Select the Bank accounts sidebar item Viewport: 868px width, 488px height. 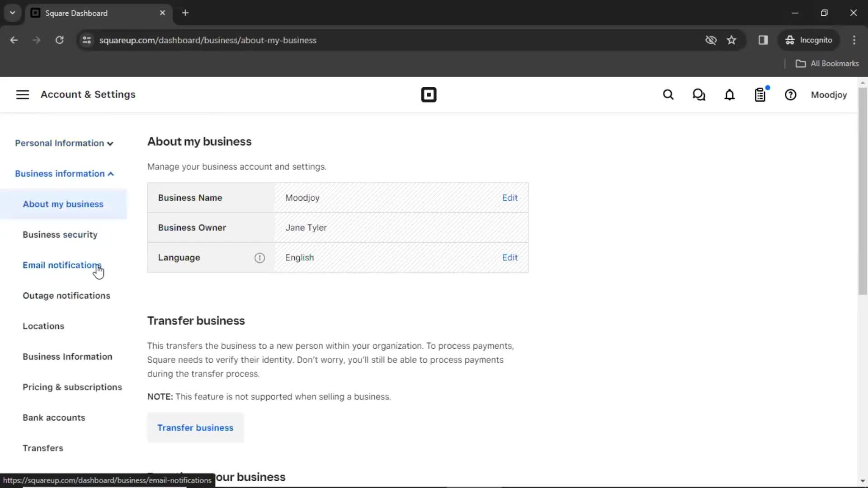54,417
